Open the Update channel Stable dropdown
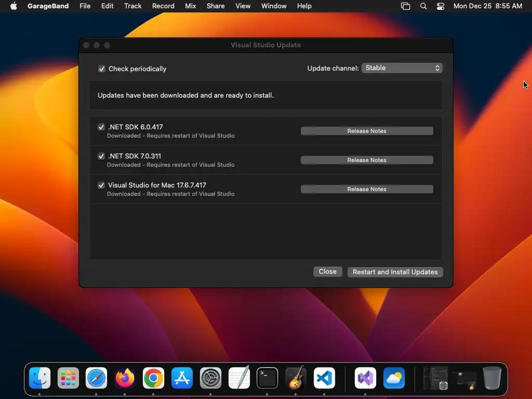This screenshot has width=532, height=399. [402, 68]
